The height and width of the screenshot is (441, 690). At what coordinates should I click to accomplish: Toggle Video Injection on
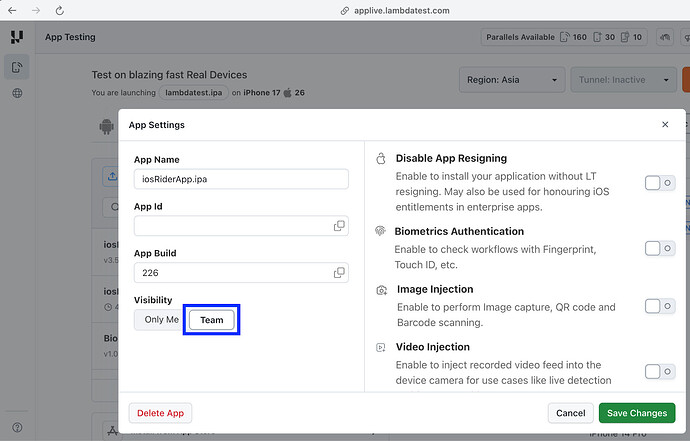point(659,372)
